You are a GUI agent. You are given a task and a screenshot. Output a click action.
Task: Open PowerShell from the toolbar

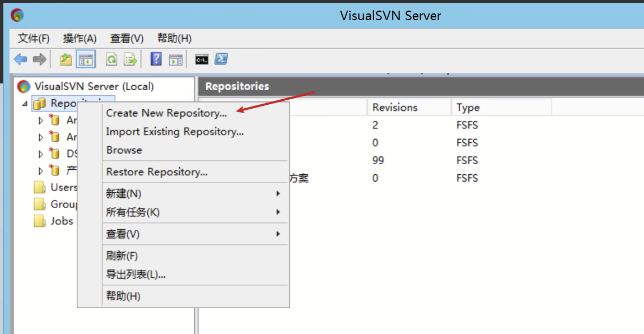tap(221, 59)
